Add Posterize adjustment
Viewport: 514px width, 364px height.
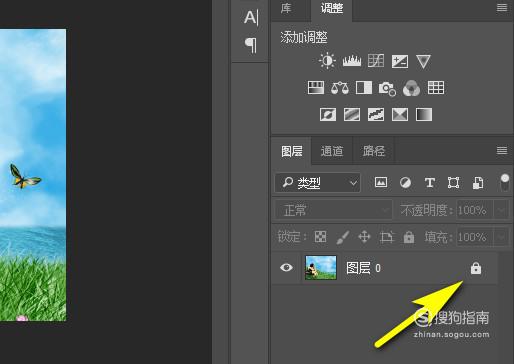[352, 114]
